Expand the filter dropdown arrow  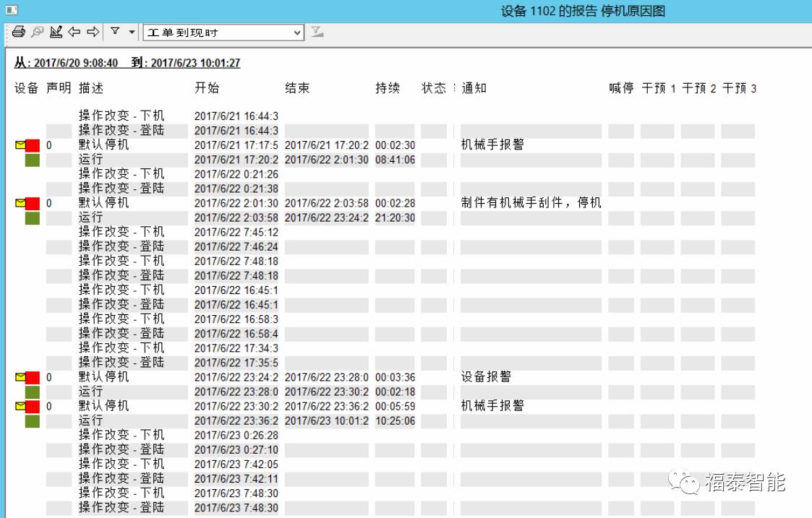(x=131, y=33)
